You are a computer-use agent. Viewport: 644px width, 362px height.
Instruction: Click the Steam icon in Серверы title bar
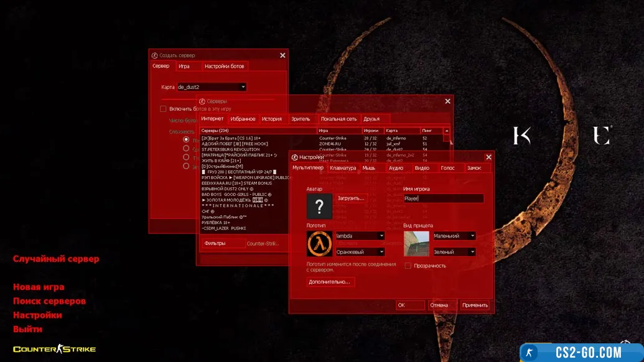tap(202, 101)
